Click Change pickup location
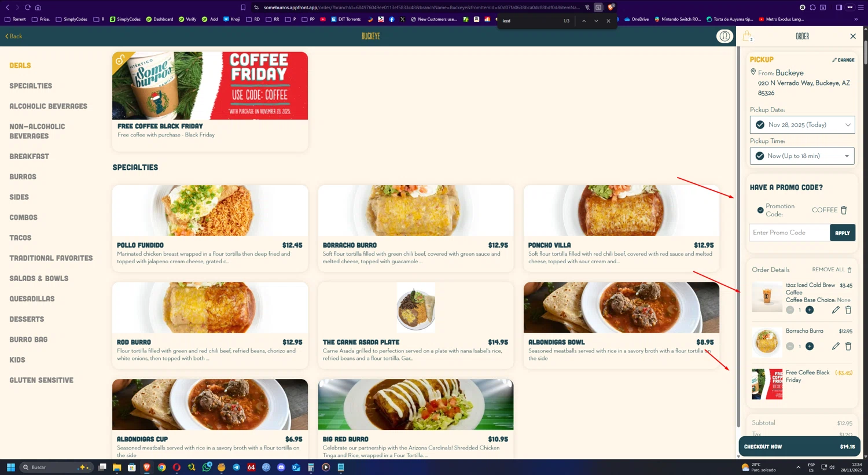868x475 pixels. (x=843, y=60)
